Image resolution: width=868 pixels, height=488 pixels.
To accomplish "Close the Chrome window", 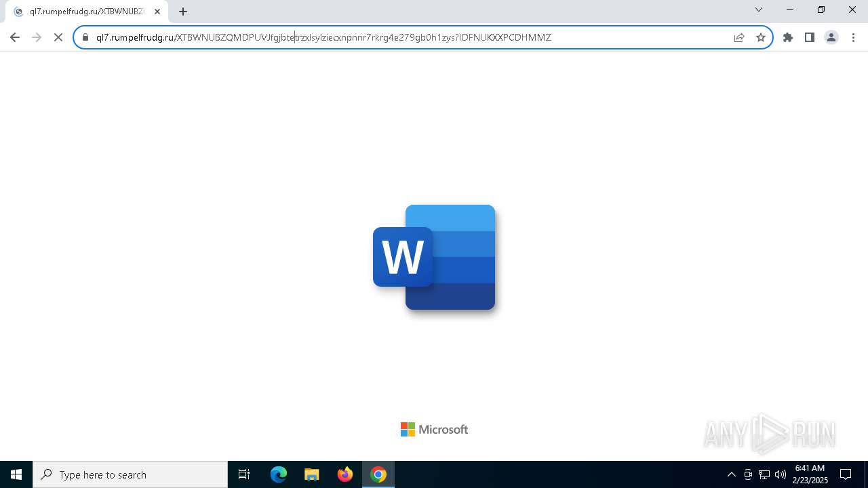I will [x=852, y=9].
